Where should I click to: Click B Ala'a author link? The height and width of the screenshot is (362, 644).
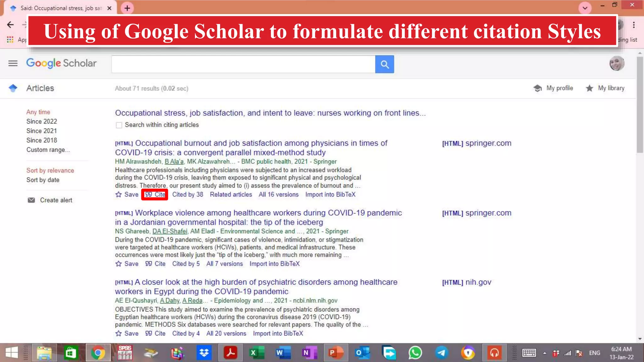(x=174, y=162)
